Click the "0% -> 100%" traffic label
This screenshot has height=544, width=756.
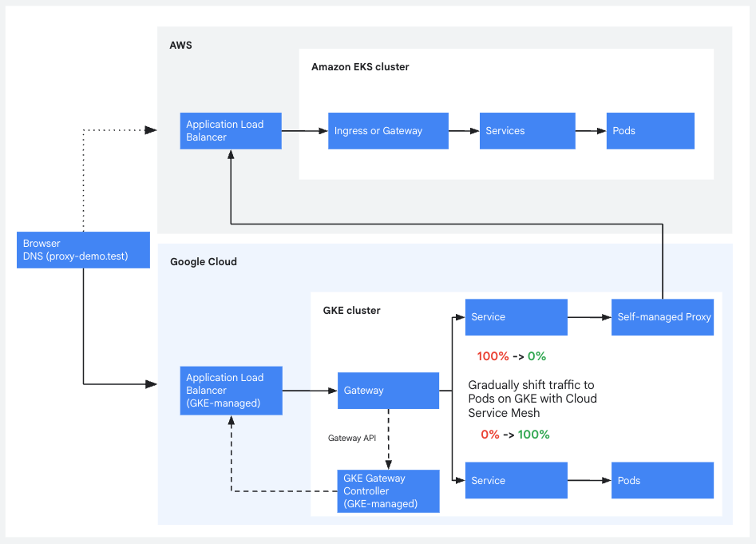515,435
